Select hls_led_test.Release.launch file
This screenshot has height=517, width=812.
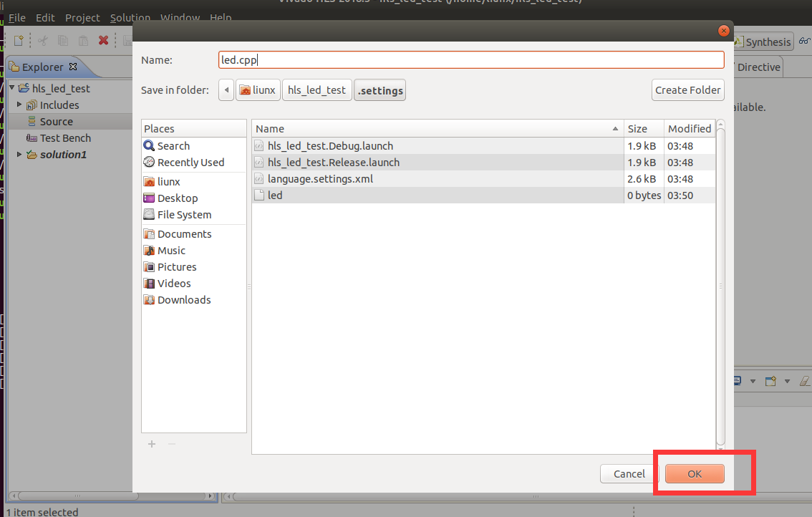point(483,163)
